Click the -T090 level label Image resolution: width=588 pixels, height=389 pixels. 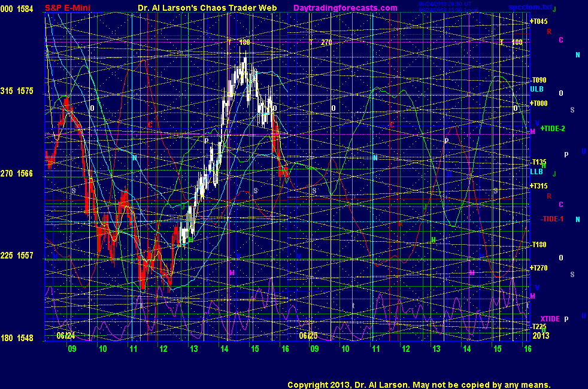coord(539,80)
